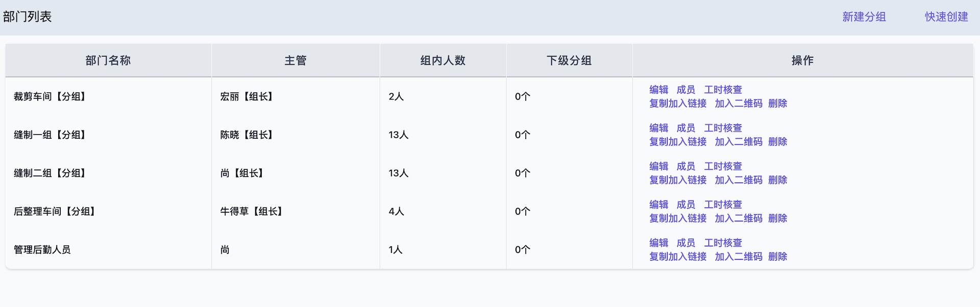980x307 pixels.
Task: Click 删除 for 裁剪车间【分组】
Action: click(778, 104)
